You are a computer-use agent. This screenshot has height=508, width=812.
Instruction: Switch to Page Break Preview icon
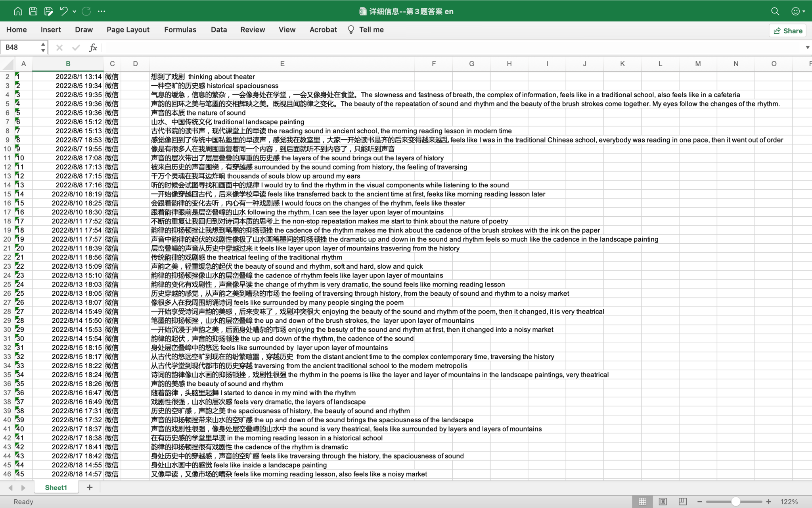pos(682,502)
